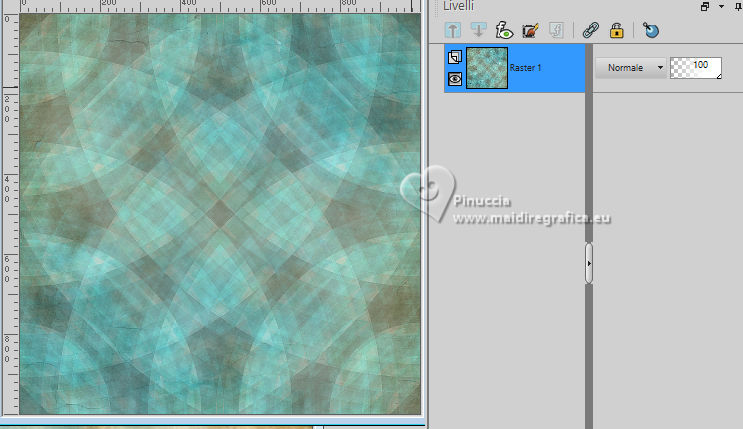Click the move layer down icon
The width and height of the screenshot is (743, 429).
479,30
